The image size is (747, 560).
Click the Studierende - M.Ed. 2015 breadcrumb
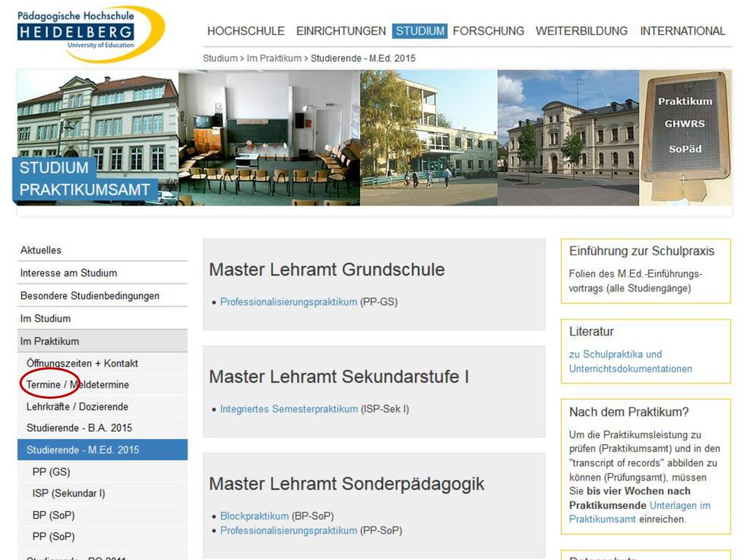pos(363,58)
